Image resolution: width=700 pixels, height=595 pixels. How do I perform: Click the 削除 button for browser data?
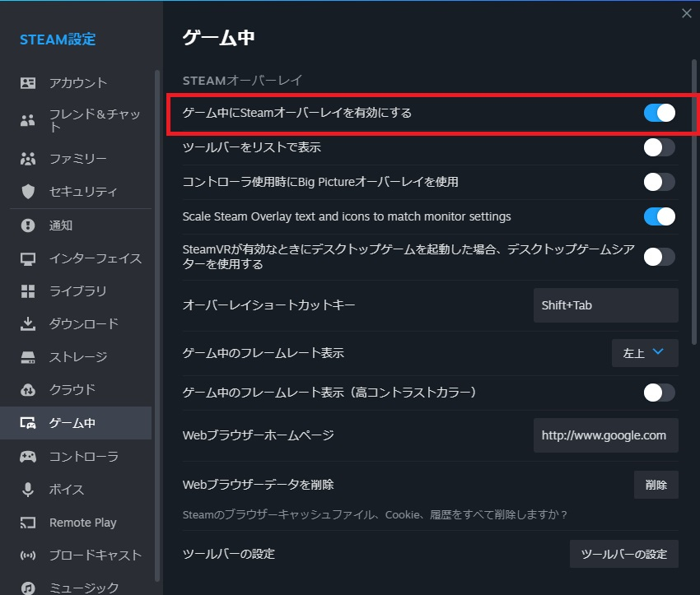pyautogui.click(x=656, y=485)
